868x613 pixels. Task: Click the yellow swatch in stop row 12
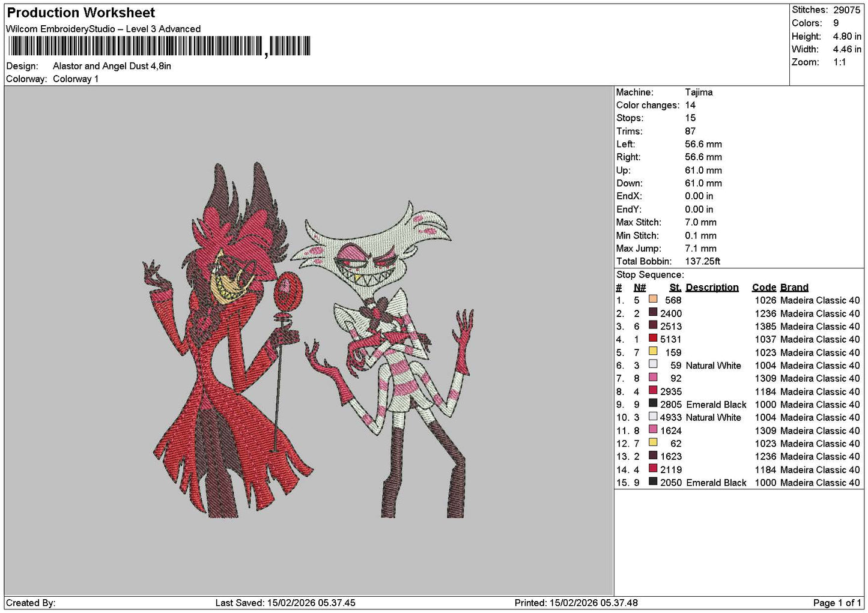(653, 442)
